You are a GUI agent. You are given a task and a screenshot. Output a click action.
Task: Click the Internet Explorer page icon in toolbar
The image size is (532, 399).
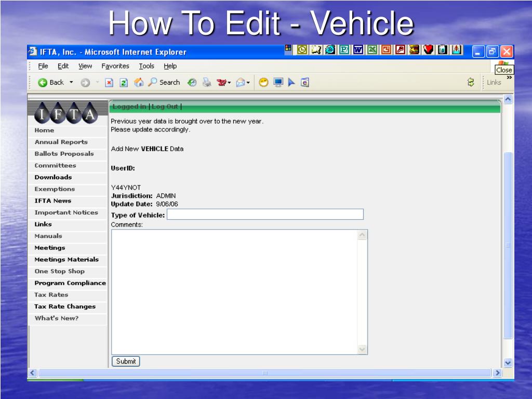pos(304,83)
